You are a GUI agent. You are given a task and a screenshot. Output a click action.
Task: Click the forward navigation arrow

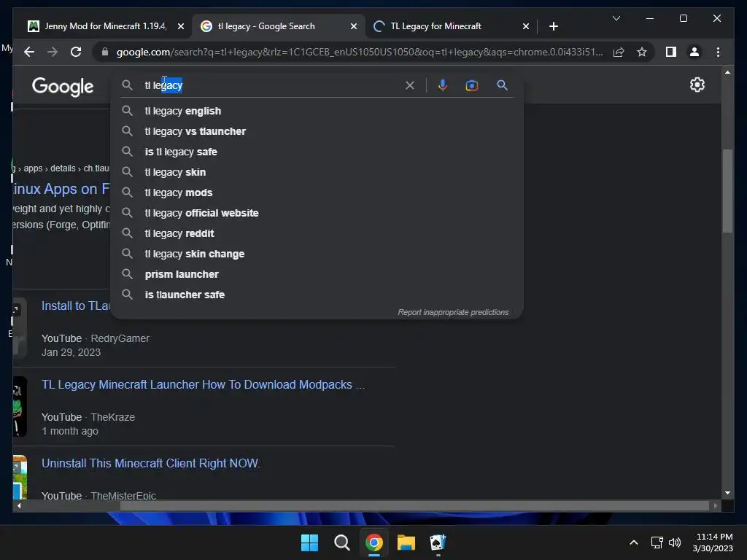pyautogui.click(x=53, y=52)
